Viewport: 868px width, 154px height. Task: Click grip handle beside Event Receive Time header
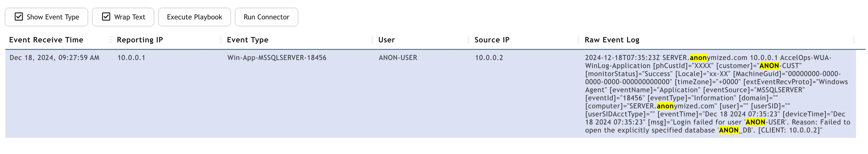[110, 40]
